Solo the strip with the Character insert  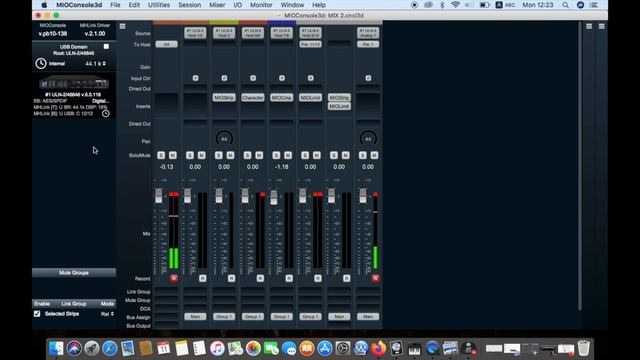pyautogui.click(x=247, y=156)
